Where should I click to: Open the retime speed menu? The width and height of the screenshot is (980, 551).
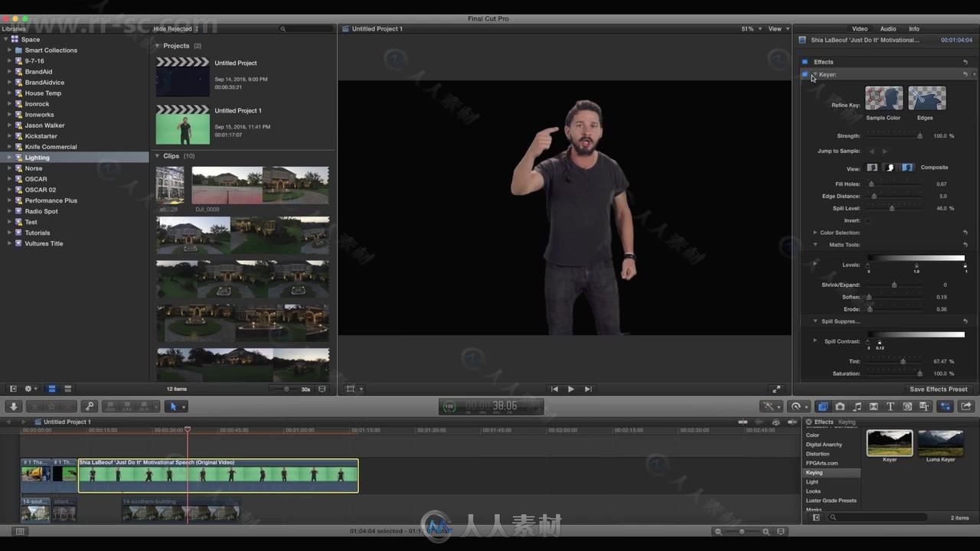coord(799,406)
